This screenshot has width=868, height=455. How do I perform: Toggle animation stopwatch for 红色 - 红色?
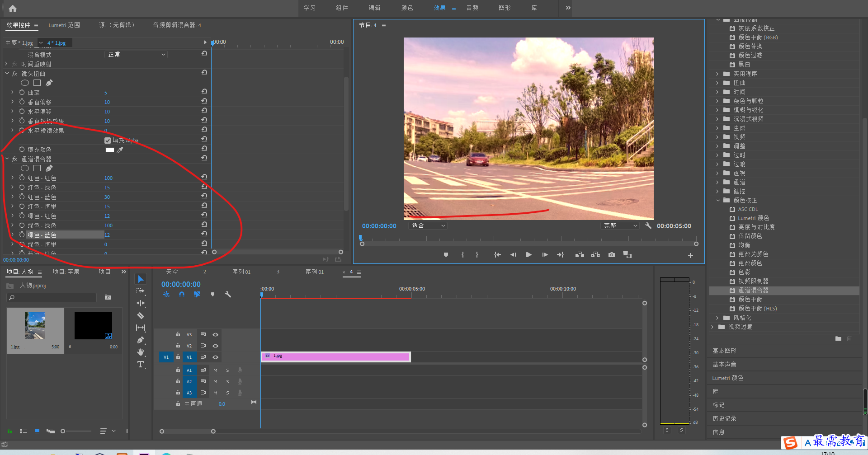(22, 178)
